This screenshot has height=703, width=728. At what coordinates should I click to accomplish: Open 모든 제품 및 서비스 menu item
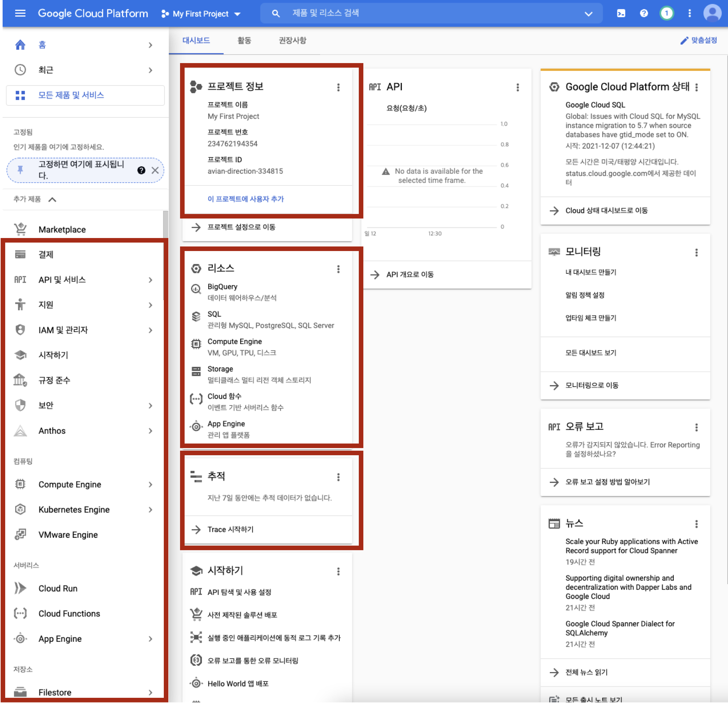pos(85,95)
